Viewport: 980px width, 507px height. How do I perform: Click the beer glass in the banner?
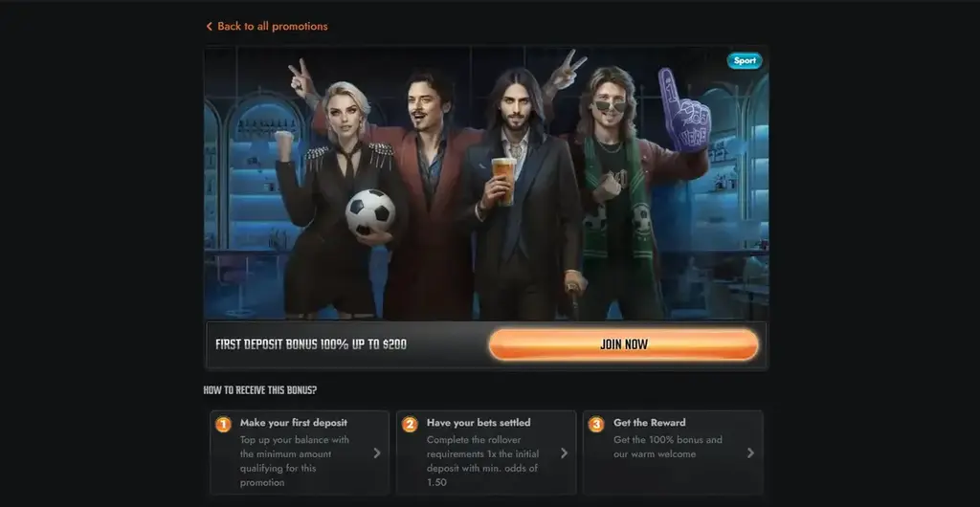point(503,181)
